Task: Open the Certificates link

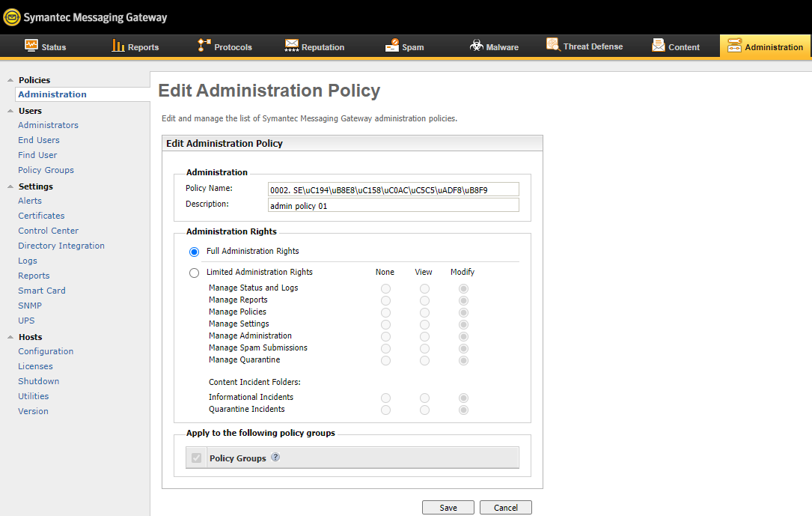Action: point(41,216)
